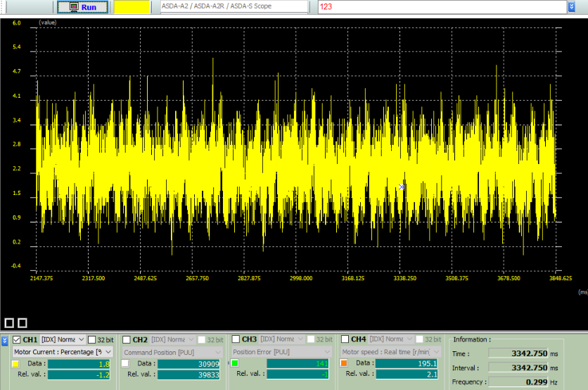The width and height of the screenshot is (588, 390).
Task: Collapse the channel panel with left blue chevron
Action: 5,340
